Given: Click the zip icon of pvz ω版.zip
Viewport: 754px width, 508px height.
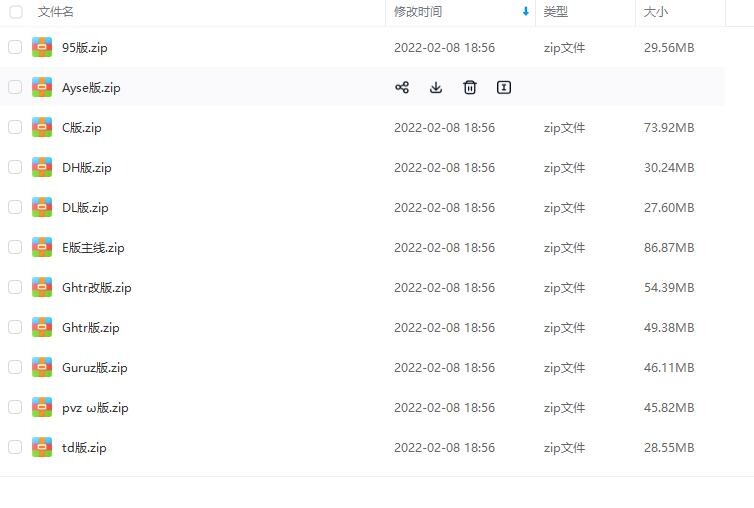Looking at the screenshot, I should tap(42, 407).
